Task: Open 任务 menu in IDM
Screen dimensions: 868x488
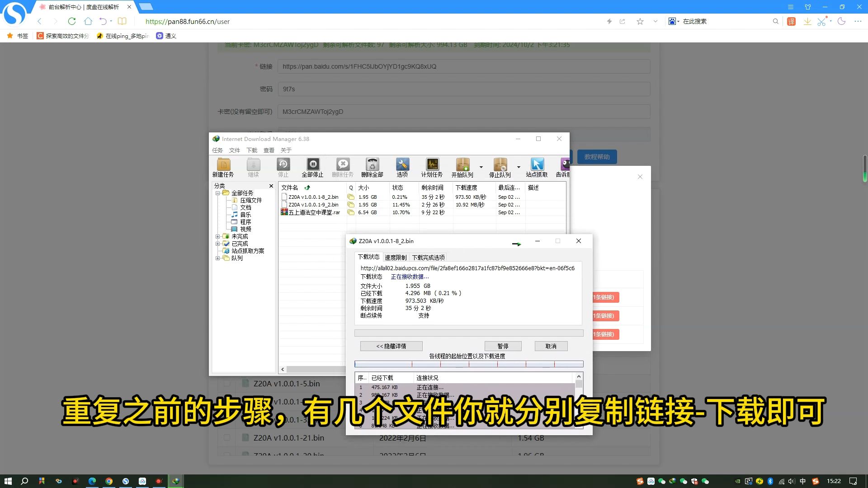Action: coord(217,150)
